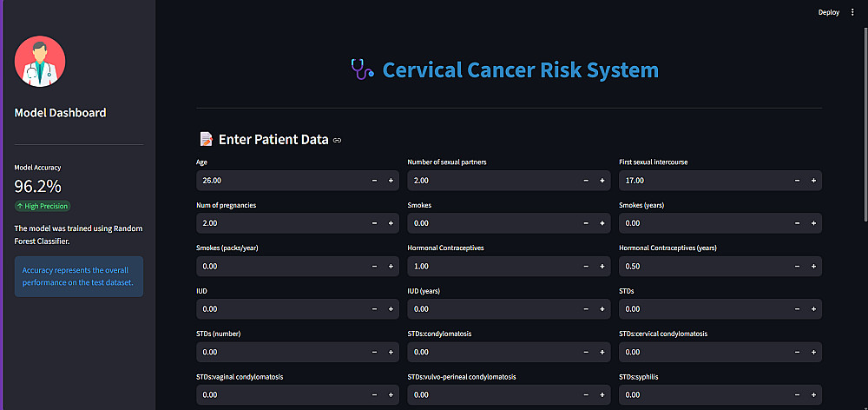
Task: Select the Hormonal Contraceptives (years) input field
Action: pos(701,266)
